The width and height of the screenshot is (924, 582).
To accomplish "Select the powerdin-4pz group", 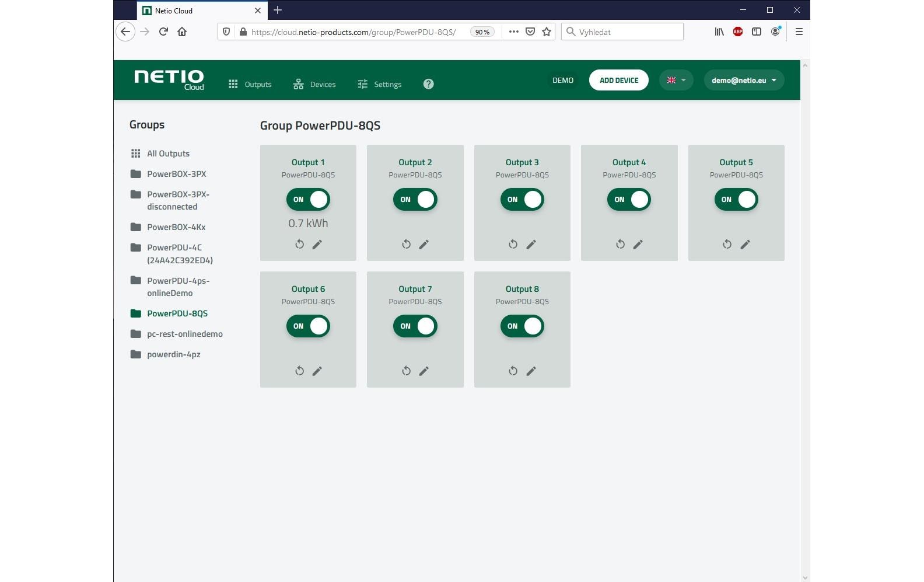I will point(166,354).
